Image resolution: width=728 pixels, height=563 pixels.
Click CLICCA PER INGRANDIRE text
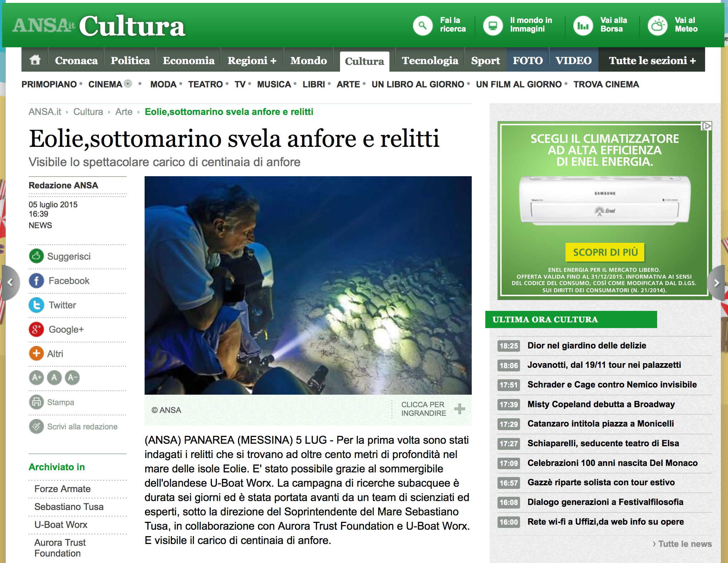click(x=423, y=409)
